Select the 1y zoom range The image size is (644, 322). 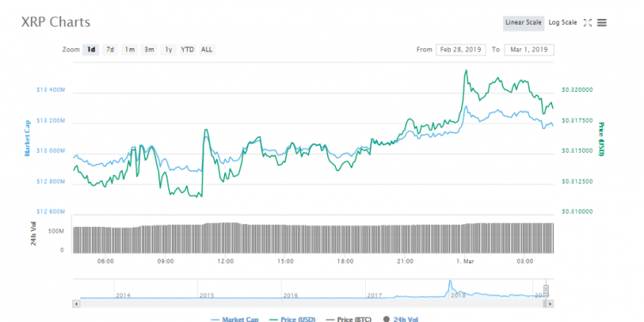pos(168,50)
